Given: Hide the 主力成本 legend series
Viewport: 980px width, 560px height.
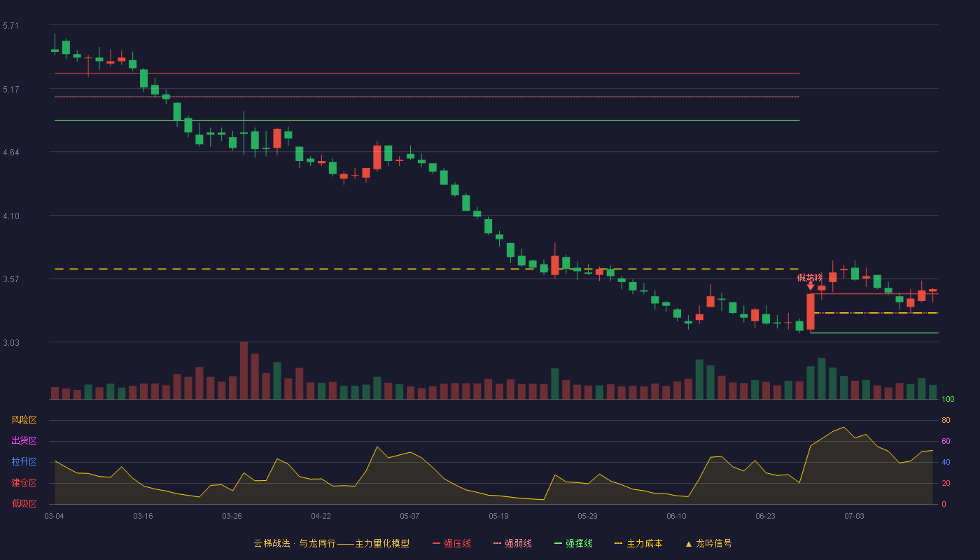Looking at the screenshot, I should click(x=638, y=543).
